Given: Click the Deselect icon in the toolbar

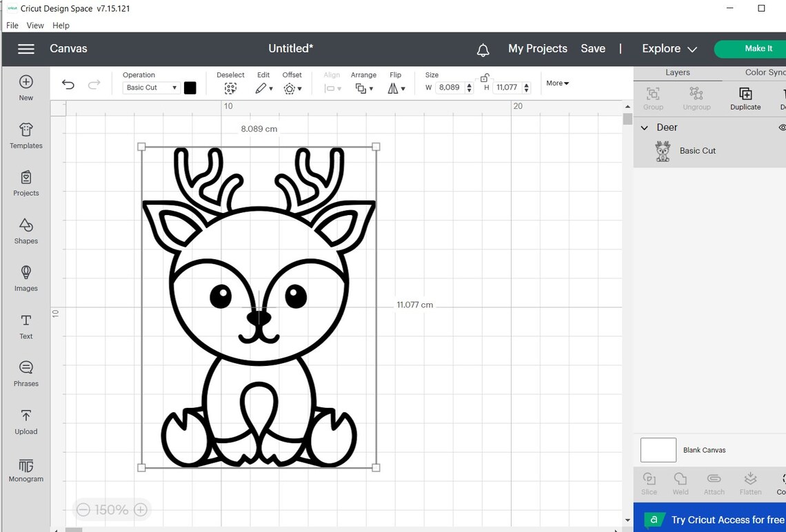Looking at the screenshot, I should (x=230, y=88).
